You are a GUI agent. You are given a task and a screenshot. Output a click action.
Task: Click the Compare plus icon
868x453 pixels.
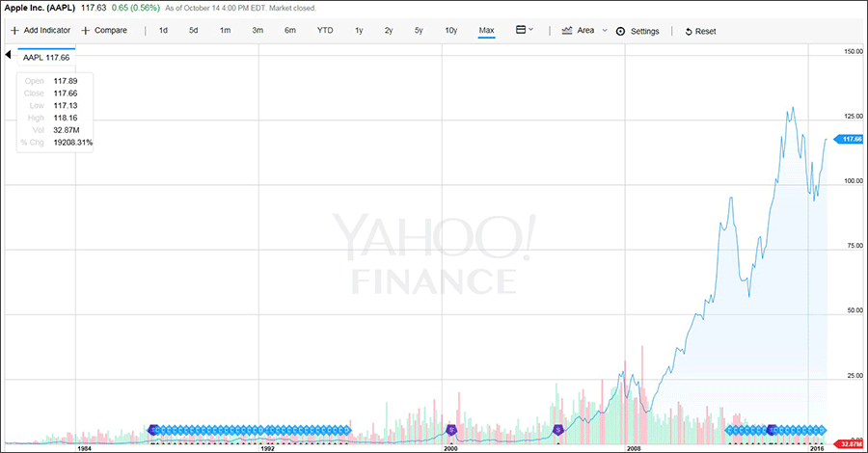[x=86, y=31]
